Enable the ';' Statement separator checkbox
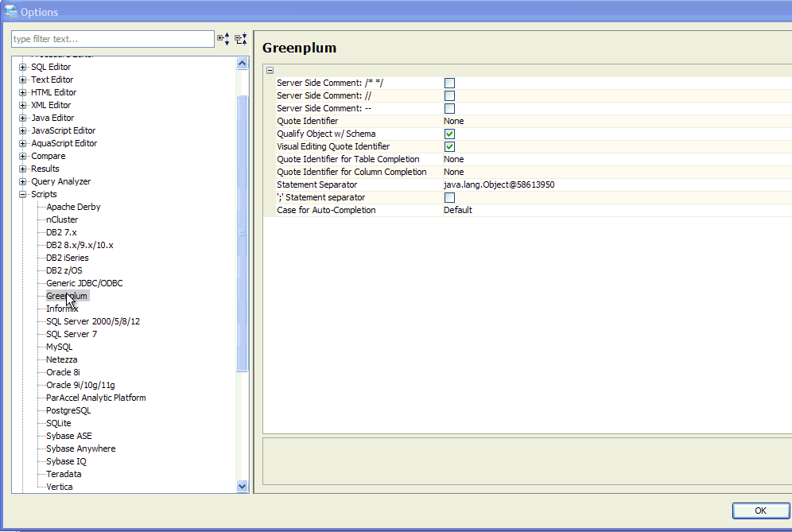 [x=449, y=197]
